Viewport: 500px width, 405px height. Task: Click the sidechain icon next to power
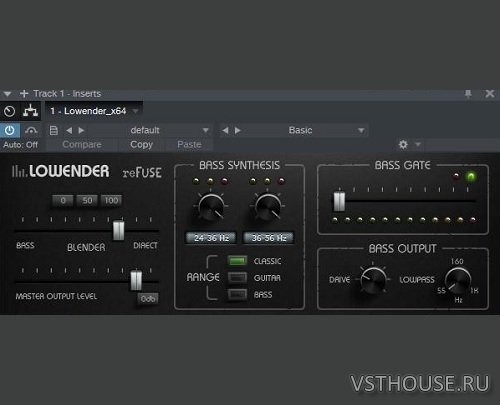coord(31,130)
